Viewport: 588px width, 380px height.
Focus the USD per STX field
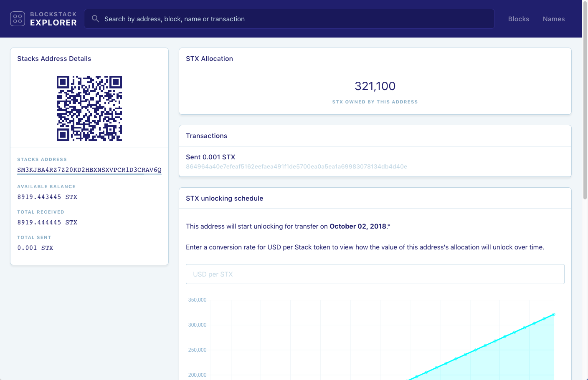point(375,274)
